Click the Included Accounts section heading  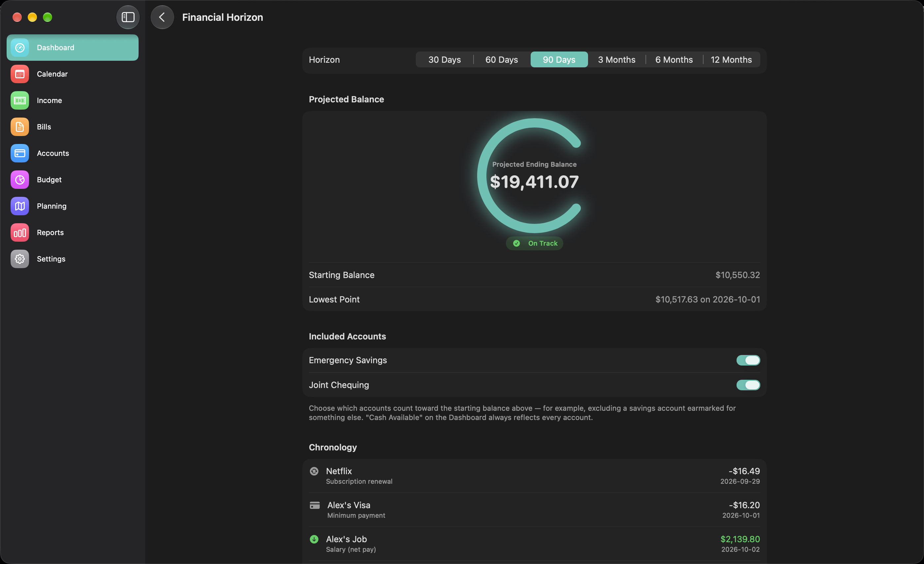pos(347,336)
